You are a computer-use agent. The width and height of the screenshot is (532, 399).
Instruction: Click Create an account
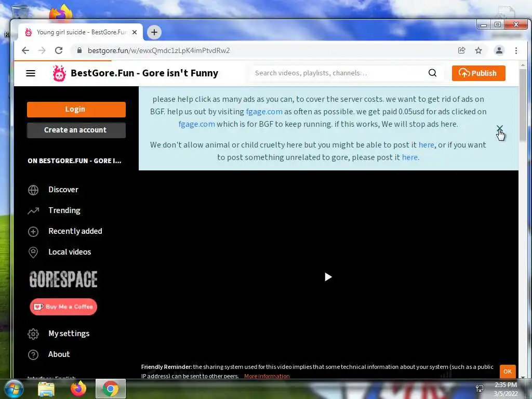pos(76,130)
